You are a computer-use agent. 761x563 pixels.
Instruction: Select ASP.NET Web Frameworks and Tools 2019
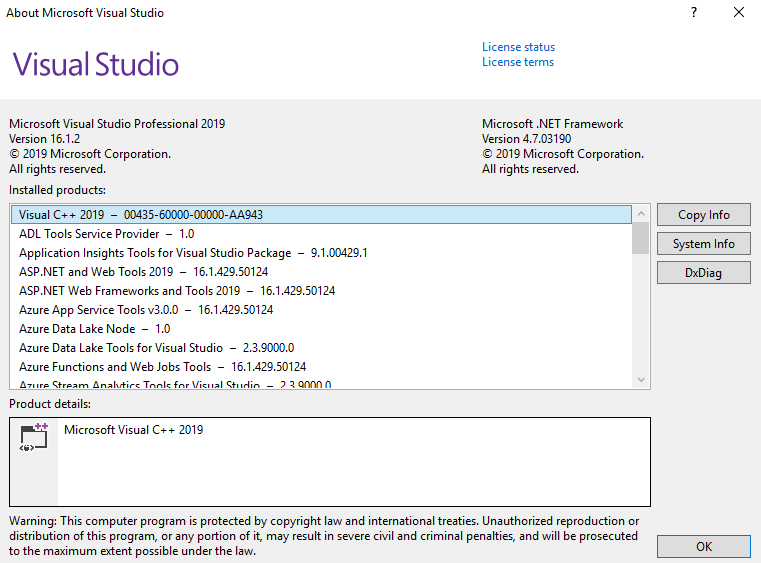(321, 291)
